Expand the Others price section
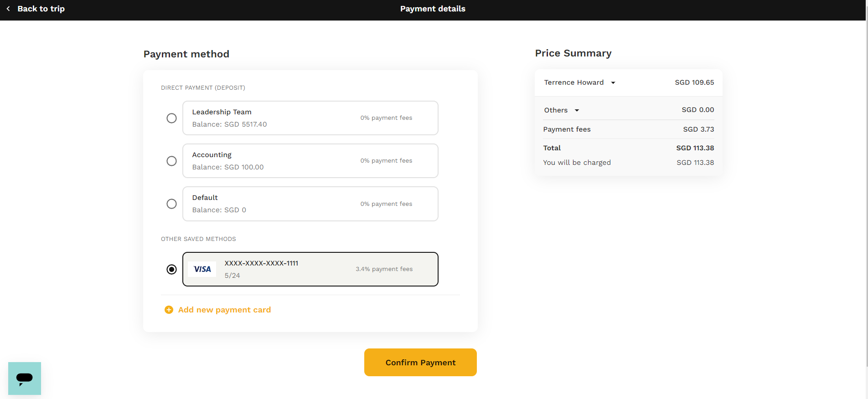The height and width of the screenshot is (399, 868). (x=577, y=110)
